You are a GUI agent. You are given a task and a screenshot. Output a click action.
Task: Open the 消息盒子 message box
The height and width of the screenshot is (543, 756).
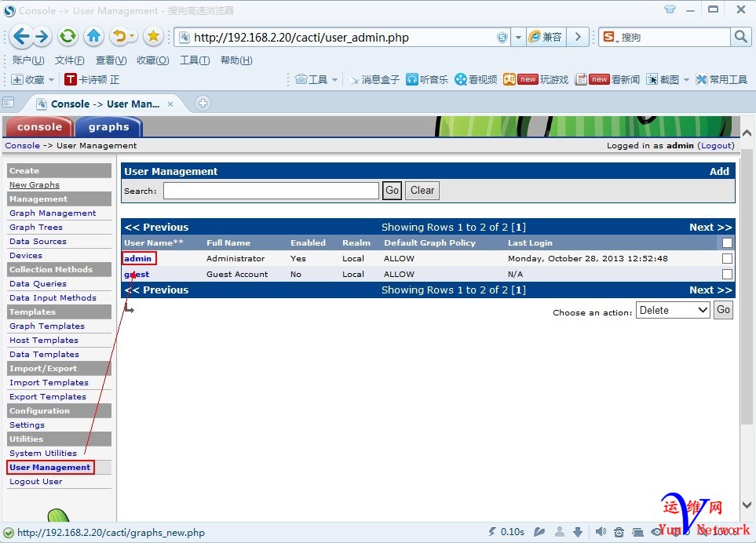(374, 79)
